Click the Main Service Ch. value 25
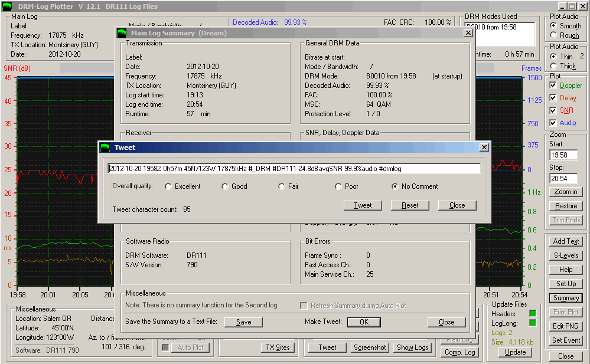The height and width of the screenshot is (364, 590). click(370, 274)
